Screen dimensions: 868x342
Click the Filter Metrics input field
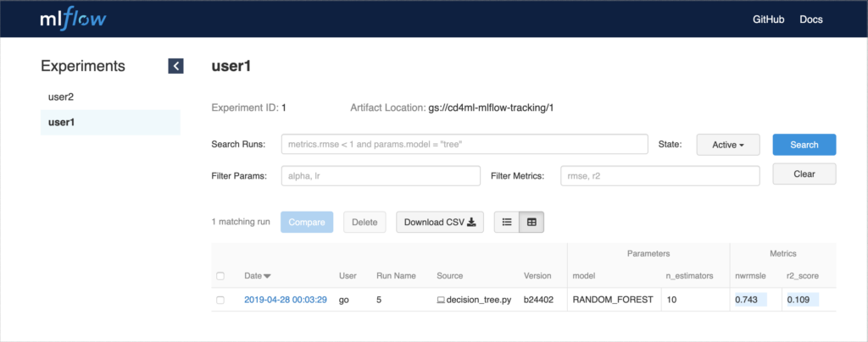point(659,176)
